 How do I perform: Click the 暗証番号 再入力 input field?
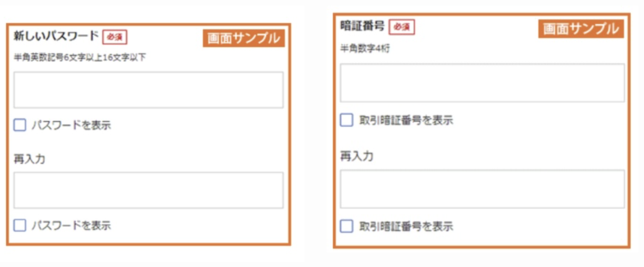(x=482, y=189)
